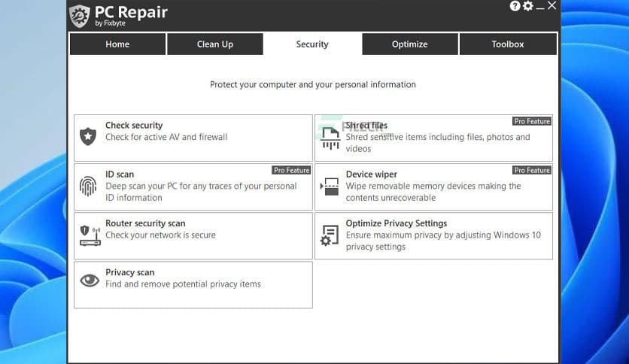Click the Device wiper icon
This screenshot has height=364, width=629.
pos(330,187)
